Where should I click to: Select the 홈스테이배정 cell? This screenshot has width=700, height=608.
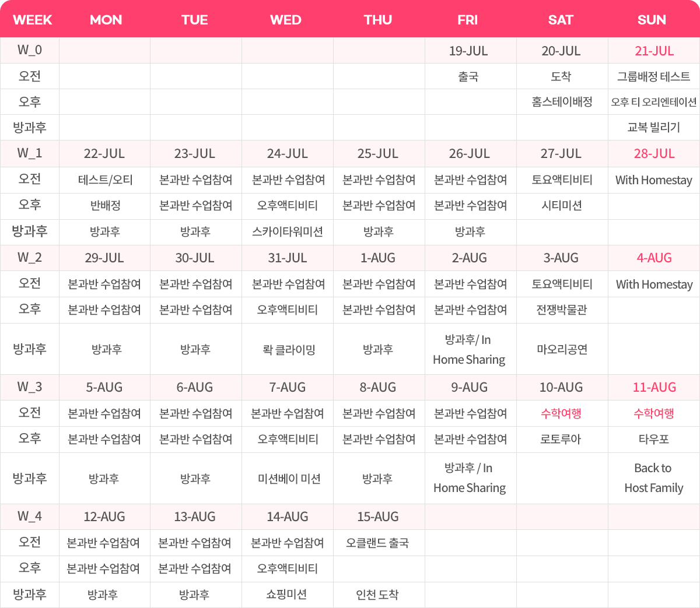coord(562,102)
